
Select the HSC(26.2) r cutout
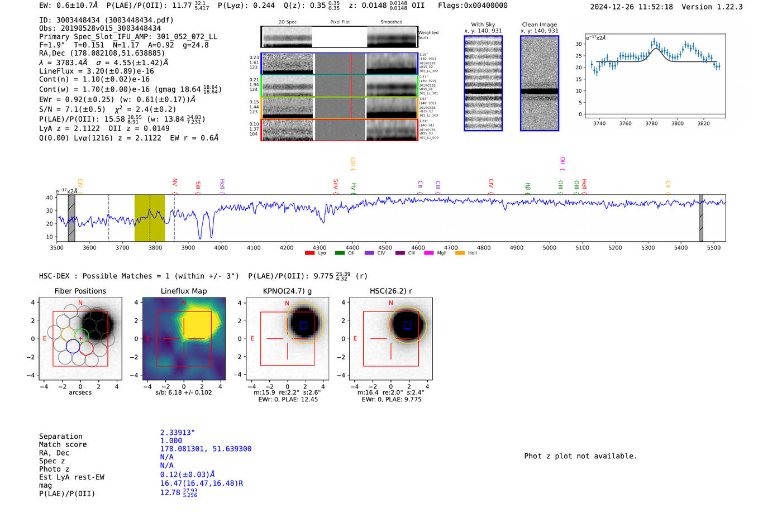pos(391,339)
